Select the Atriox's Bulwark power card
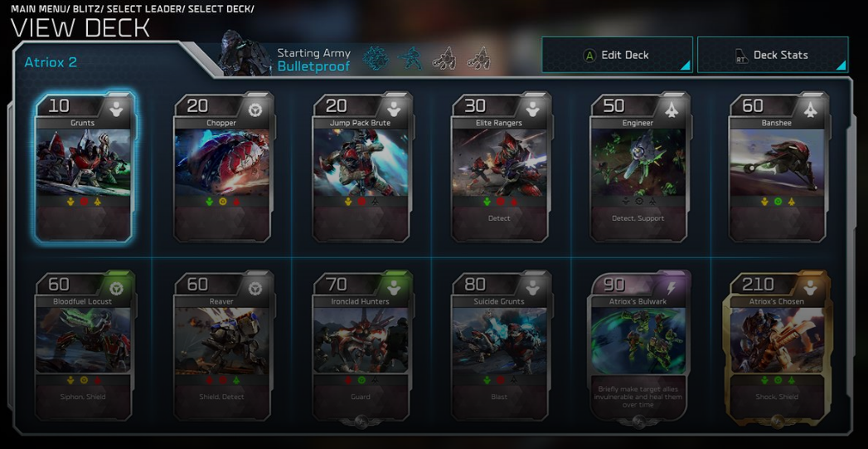 point(640,347)
